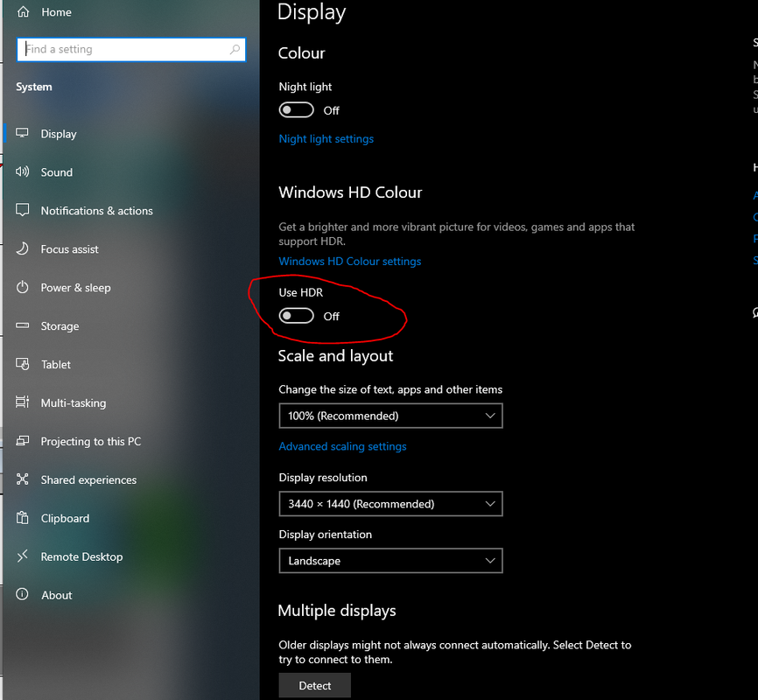Click the Projecting to this PC icon
This screenshot has width=758, height=700.
coord(22,440)
